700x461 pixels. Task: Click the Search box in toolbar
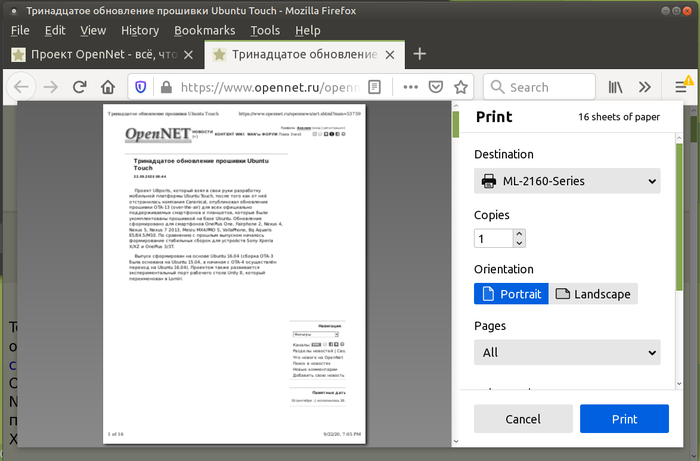pos(539,87)
